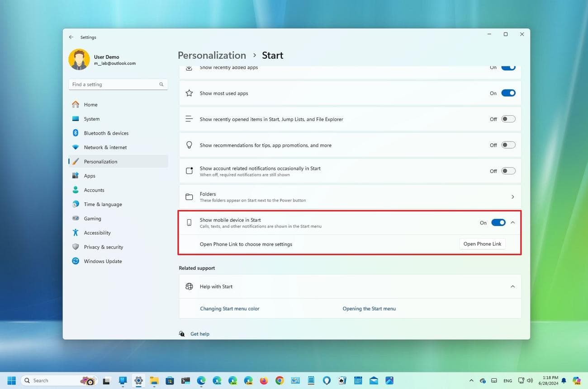Open System settings in sidebar

click(118, 119)
